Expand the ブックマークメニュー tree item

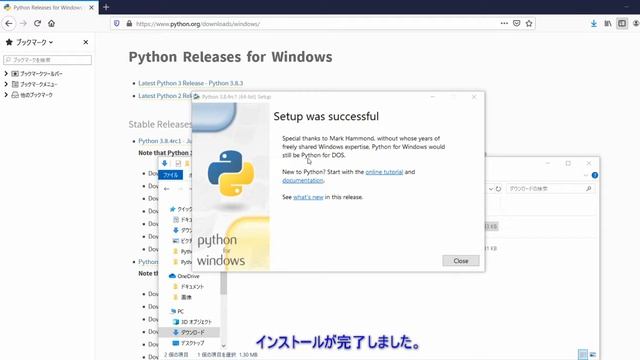pos(6,84)
